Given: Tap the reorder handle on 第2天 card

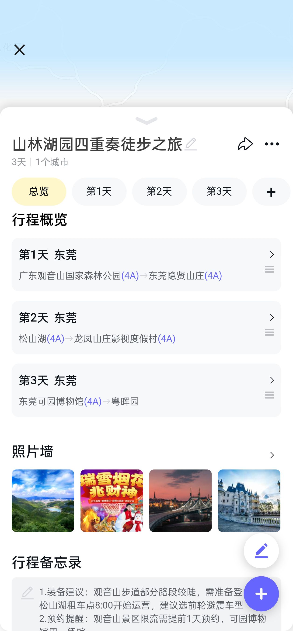Looking at the screenshot, I should click(x=269, y=332).
